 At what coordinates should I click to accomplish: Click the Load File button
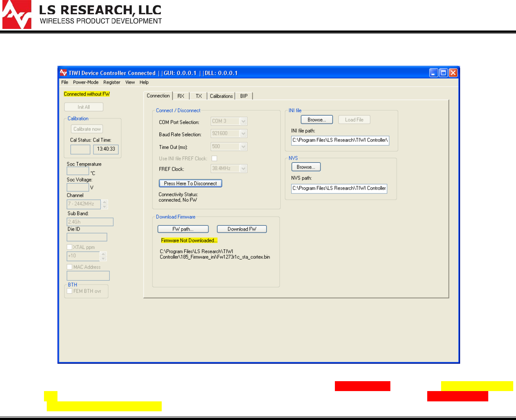click(x=354, y=120)
